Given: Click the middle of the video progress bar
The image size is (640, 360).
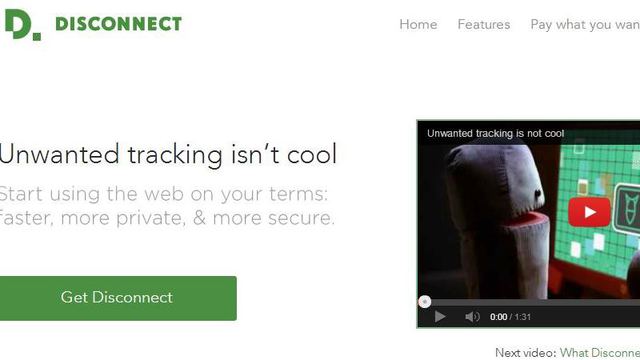Looking at the screenshot, I should [529, 302].
